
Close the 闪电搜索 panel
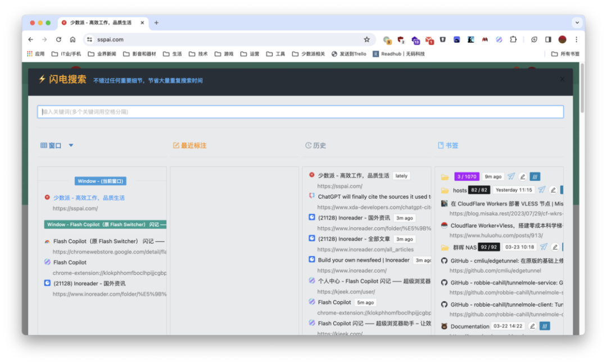coord(562,79)
